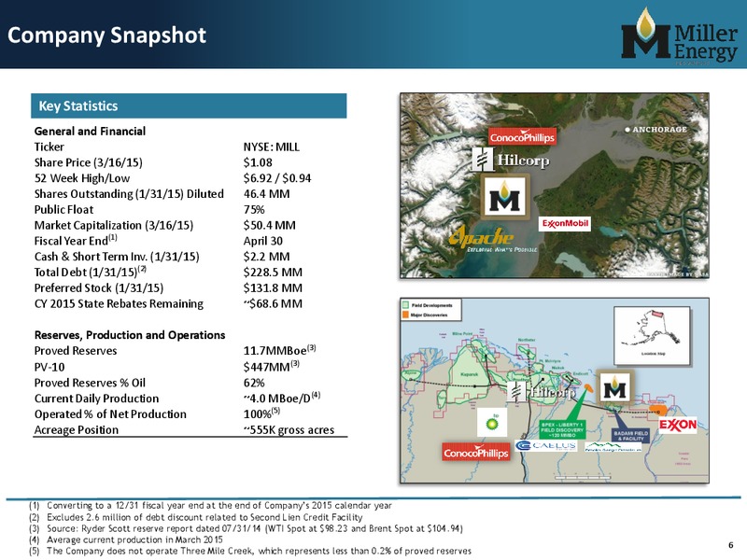
Task: Click preferred stock value $131.8 MM
Action: pos(273,288)
